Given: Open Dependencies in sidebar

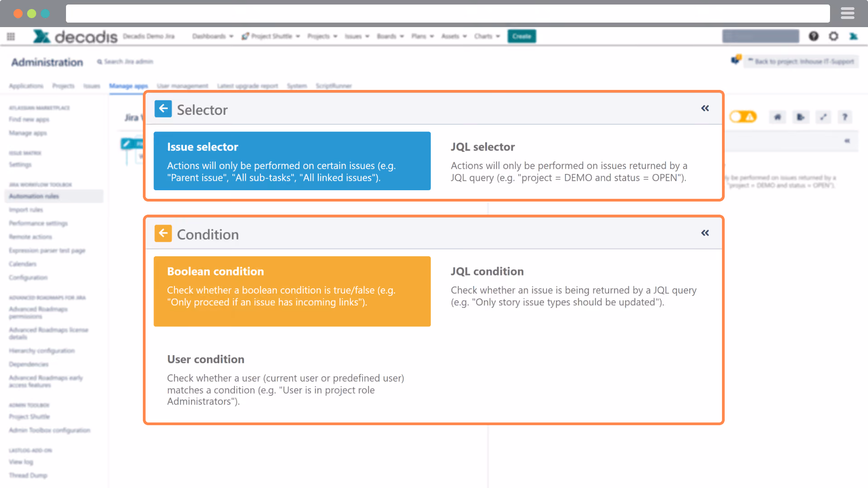Looking at the screenshot, I should [28, 364].
